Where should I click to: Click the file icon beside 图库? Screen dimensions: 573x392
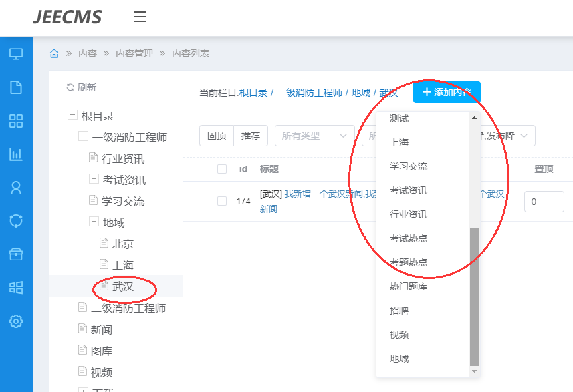(83, 350)
